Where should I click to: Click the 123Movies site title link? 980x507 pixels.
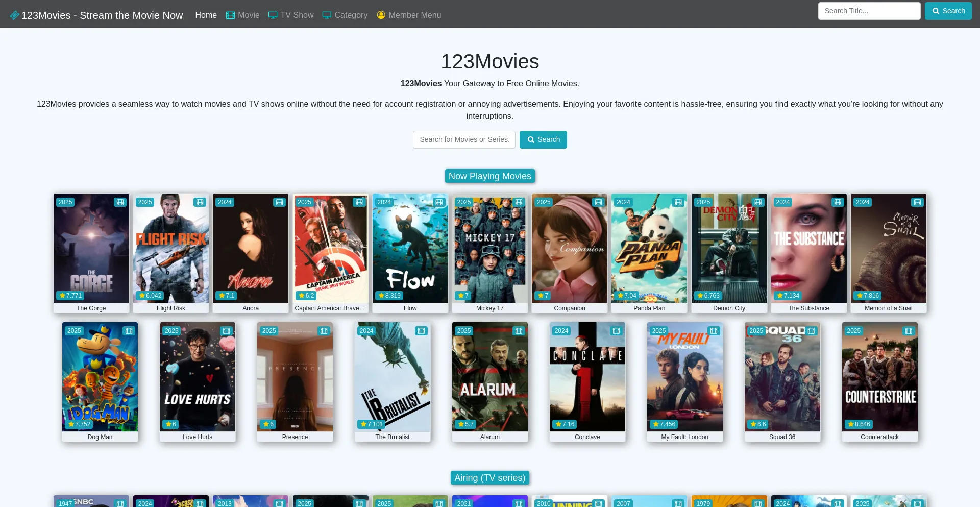pyautogui.click(x=102, y=15)
